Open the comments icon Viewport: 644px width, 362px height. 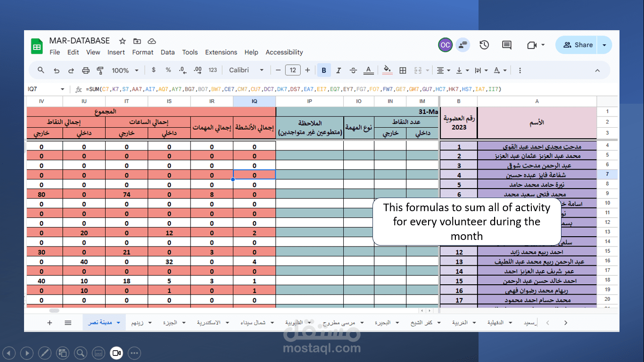[x=507, y=45]
